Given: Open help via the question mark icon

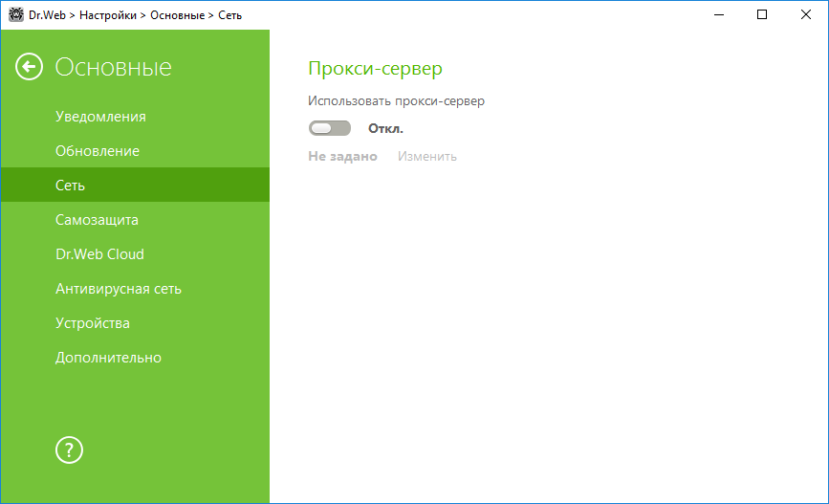Looking at the screenshot, I should 69,450.
